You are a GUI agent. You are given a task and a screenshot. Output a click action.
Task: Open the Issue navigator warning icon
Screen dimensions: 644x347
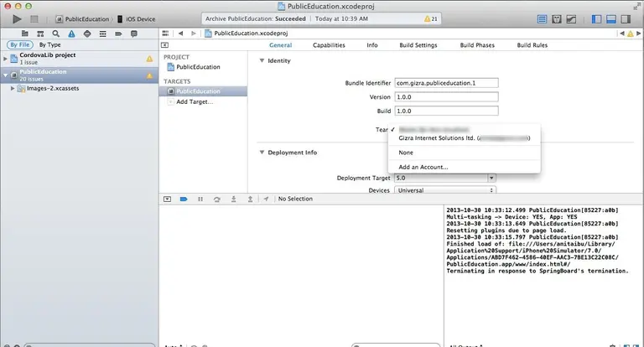[x=71, y=34]
